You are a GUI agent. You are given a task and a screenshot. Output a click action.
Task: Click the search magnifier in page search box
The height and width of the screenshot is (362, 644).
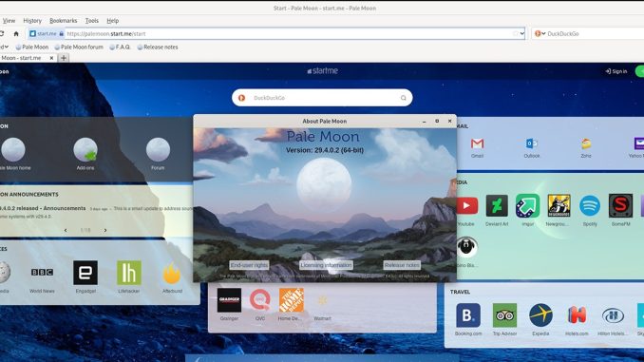(x=404, y=98)
